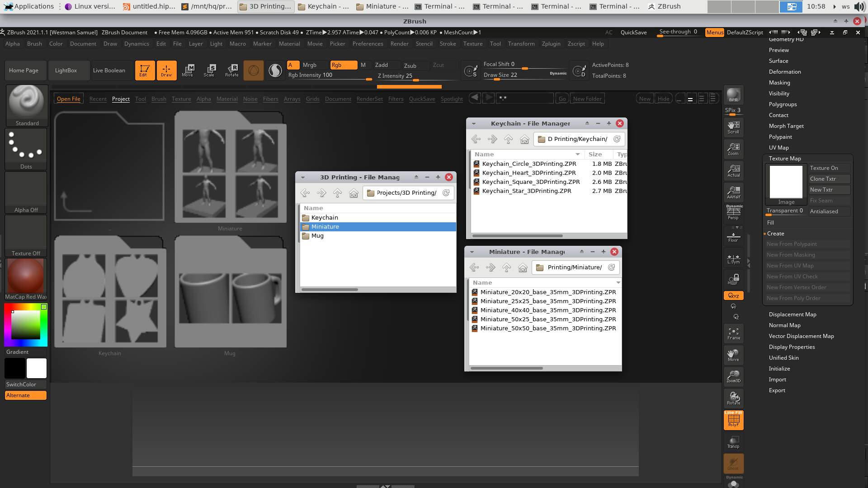Switch to the Spotlight tab in LightBox
This screenshot has height=488, width=868.
point(452,99)
